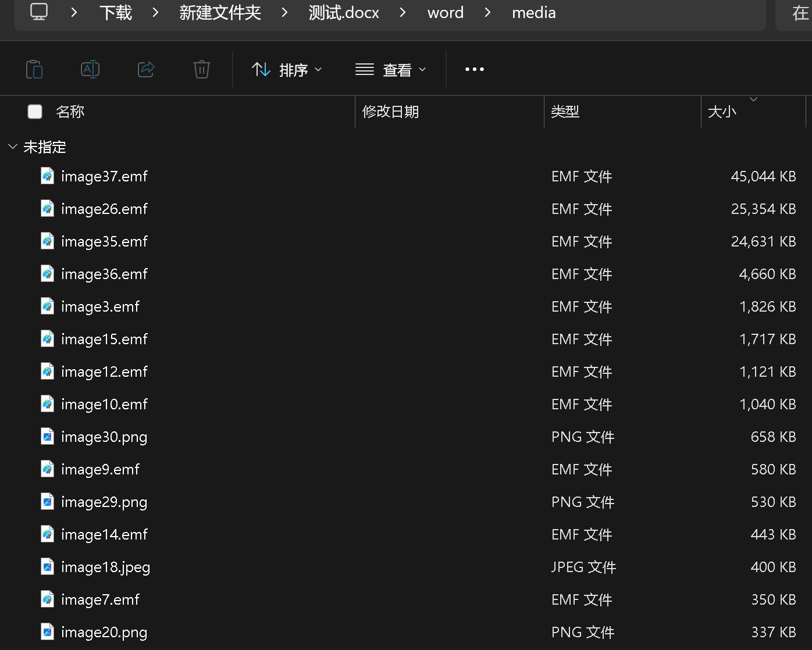
Task: Click the image37.emf file icon
Action: pos(47,176)
